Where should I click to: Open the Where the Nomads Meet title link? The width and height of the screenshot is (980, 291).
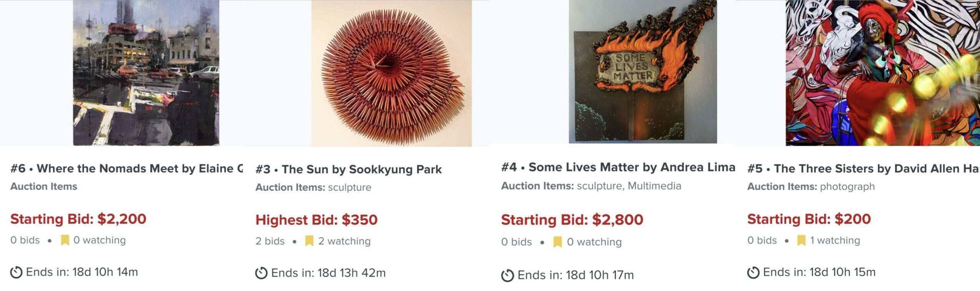[x=127, y=169]
